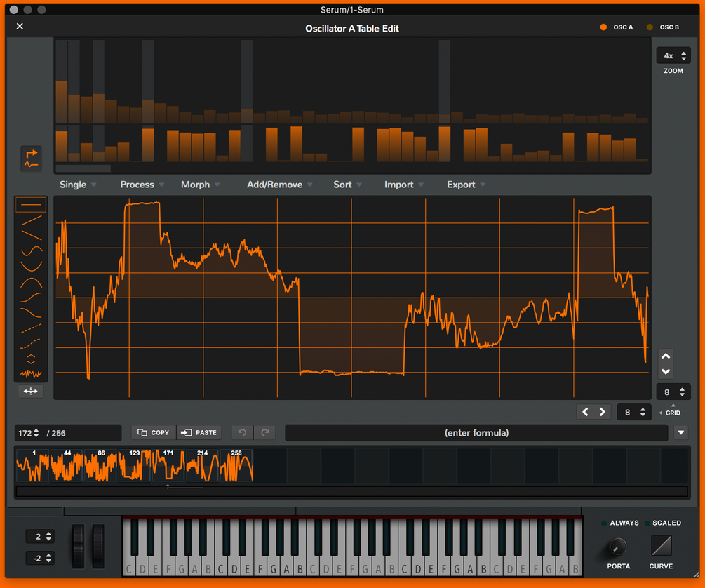Select the up/down nudge chevrons shape
Image resolution: width=705 pixels, height=588 pixels.
pyautogui.click(x=31, y=359)
